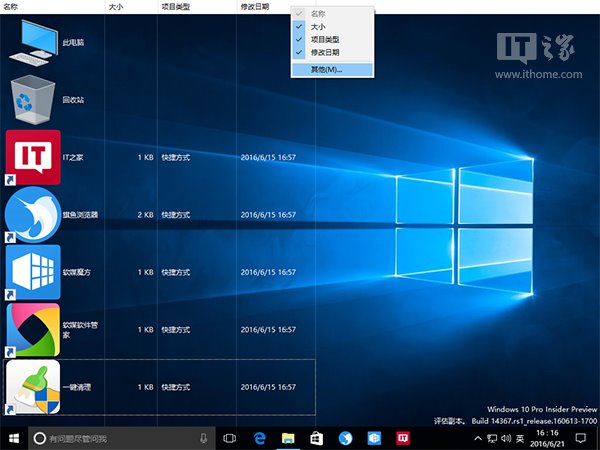Open the Windows Store taskbar icon
This screenshot has width=600, height=450.
[x=316, y=438]
